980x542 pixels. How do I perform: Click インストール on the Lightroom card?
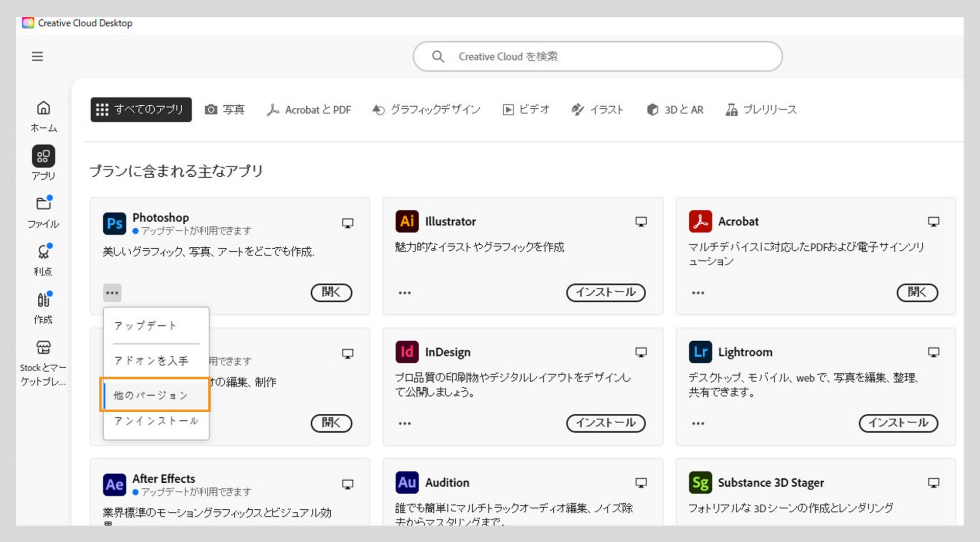click(899, 423)
